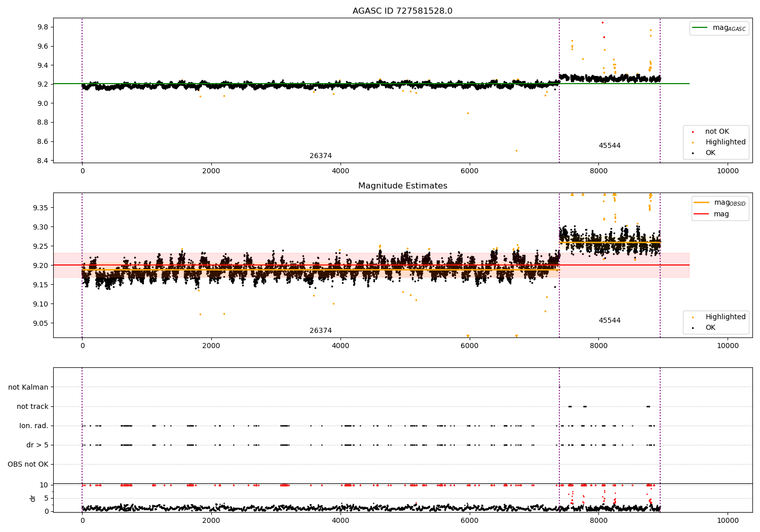Click the rotated "dr" y-axis label
The width and height of the screenshot is (760, 532).
(x=33, y=498)
